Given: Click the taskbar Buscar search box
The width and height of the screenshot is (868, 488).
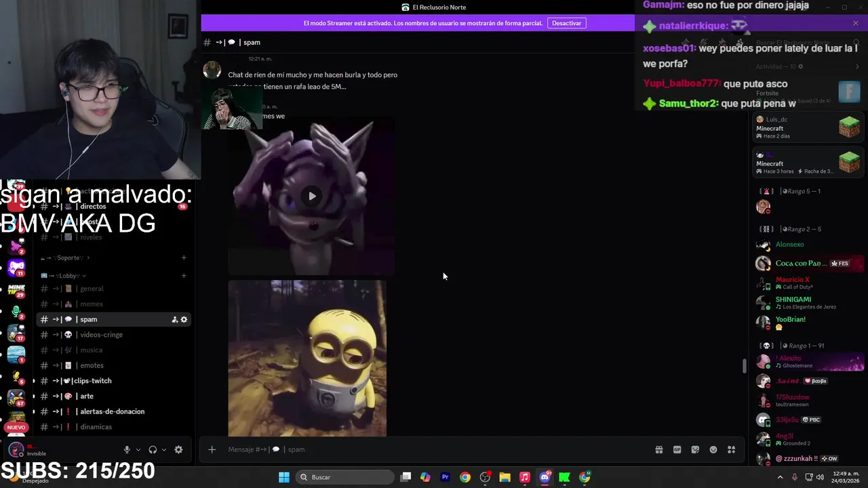Looking at the screenshot, I should [x=345, y=477].
